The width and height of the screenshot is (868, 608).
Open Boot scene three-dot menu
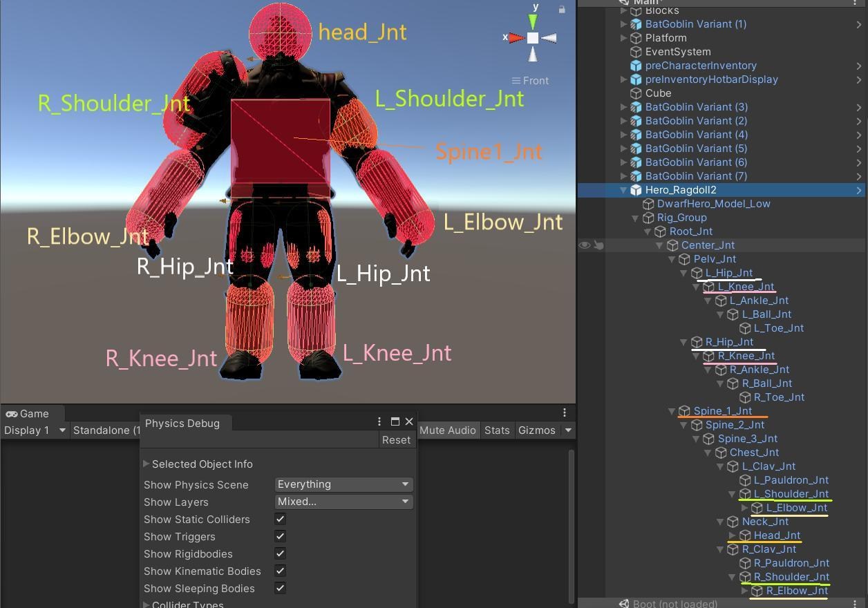pyautogui.click(x=855, y=604)
